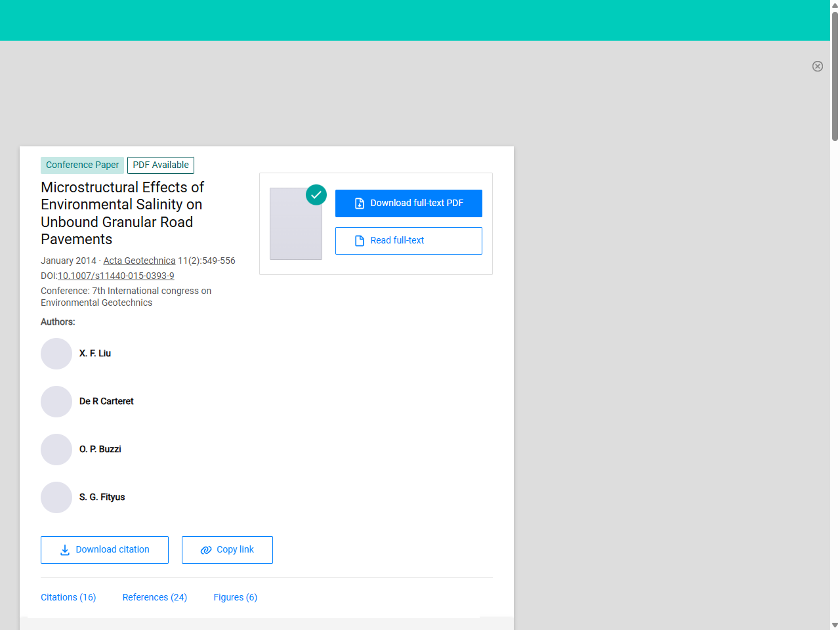Open author S. G. Fityus profile

102,497
